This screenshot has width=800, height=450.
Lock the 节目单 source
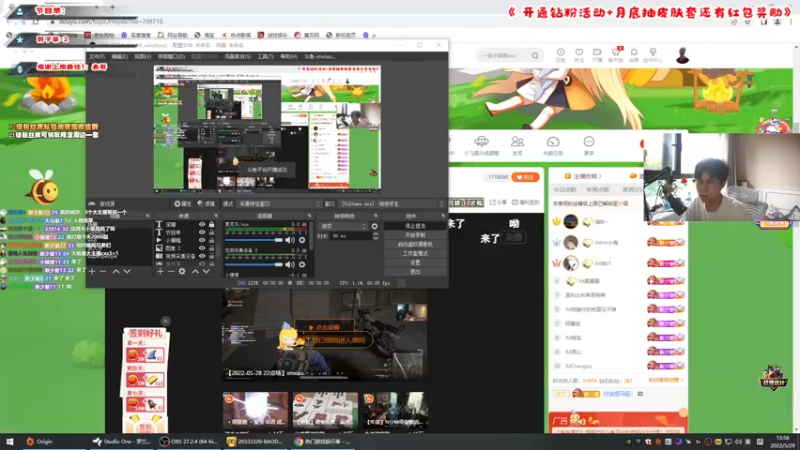pyautogui.click(x=211, y=232)
